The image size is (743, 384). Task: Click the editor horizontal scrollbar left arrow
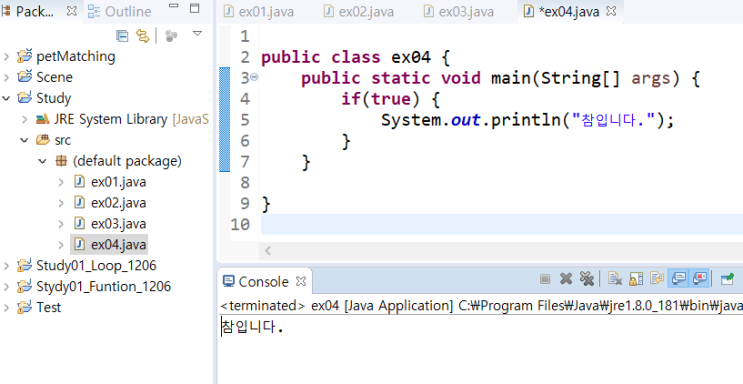click(268, 251)
